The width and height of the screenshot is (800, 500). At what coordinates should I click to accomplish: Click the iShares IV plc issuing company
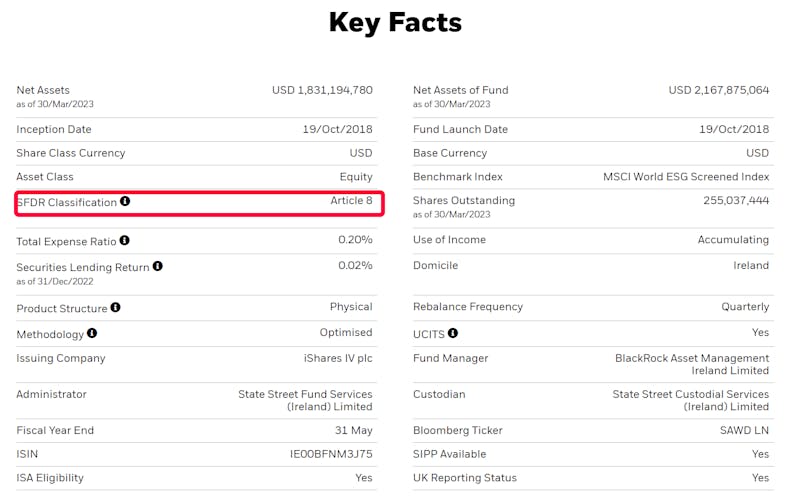pos(338,358)
